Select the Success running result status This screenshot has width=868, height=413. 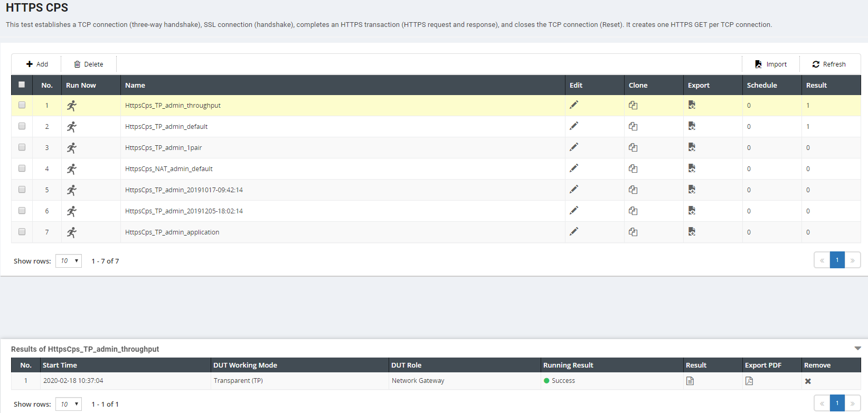pos(559,381)
